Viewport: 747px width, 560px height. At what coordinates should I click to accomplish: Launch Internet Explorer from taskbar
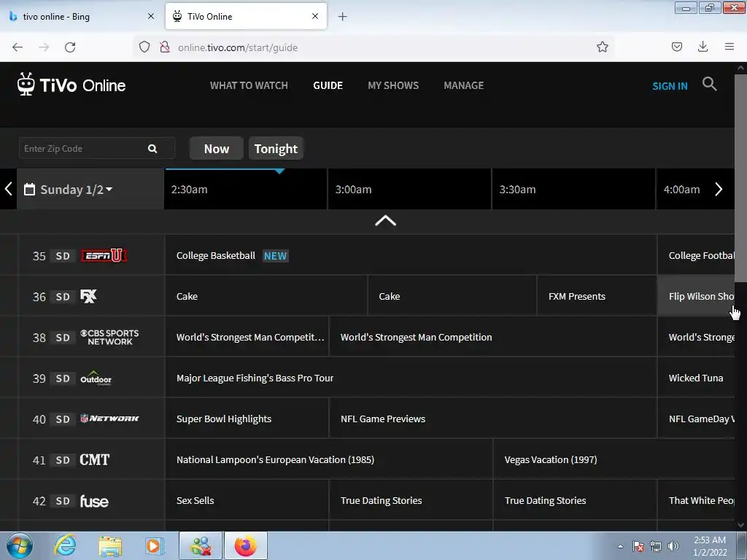click(x=65, y=545)
